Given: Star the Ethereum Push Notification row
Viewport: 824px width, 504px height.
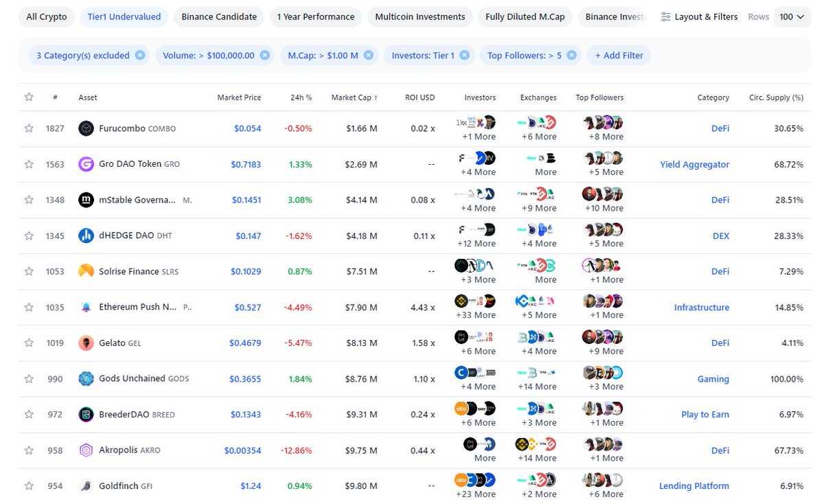Looking at the screenshot, I should point(29,307).
